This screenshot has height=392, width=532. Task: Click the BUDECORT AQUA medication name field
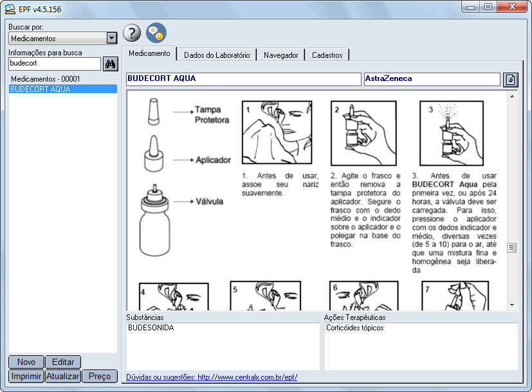click(244, 79)
